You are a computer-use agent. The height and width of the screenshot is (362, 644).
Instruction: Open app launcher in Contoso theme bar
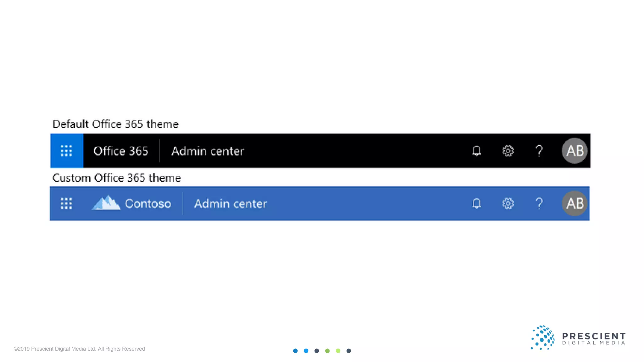click(66, 204)
